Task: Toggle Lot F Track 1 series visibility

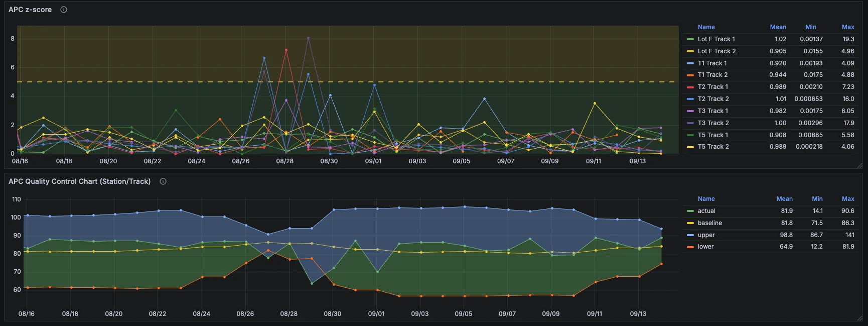Action: point(716,39)
